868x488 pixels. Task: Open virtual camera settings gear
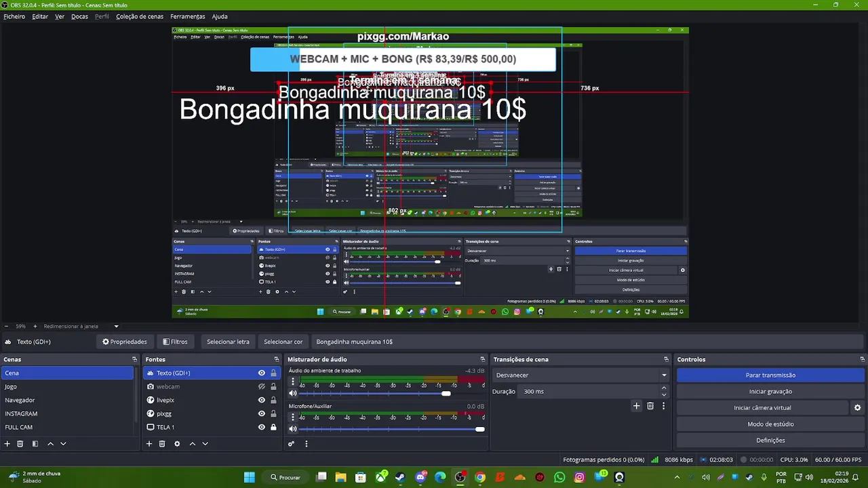coord(857,408)
